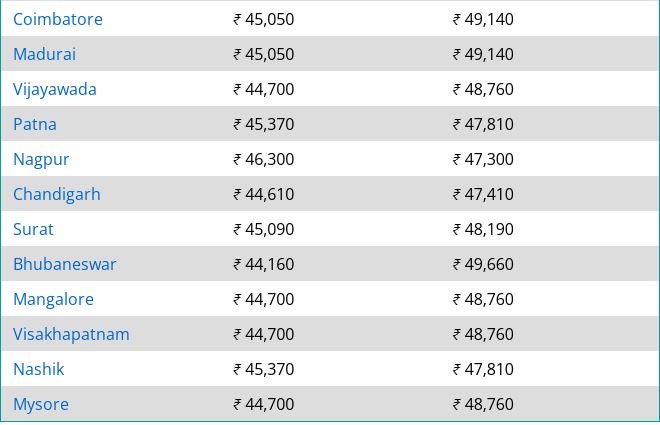Open the Coimbatore city link
This screenshot has width=660, height=425.
coord(58,19)
